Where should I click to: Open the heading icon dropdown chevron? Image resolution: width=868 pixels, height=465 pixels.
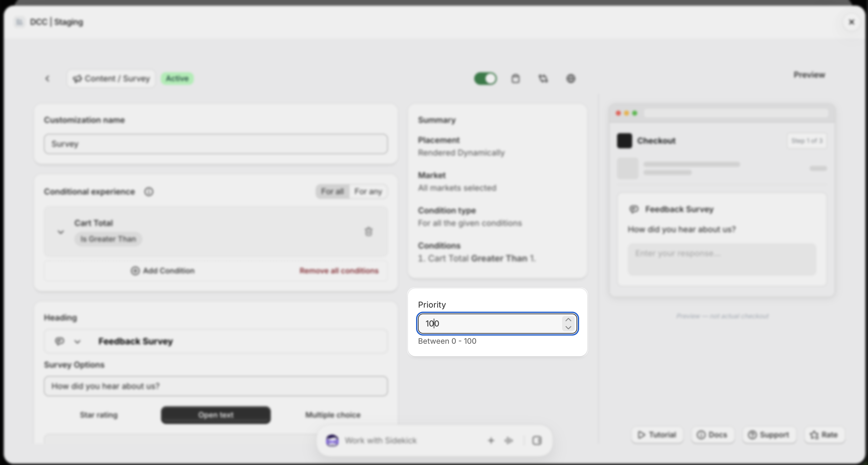[78, 342]
